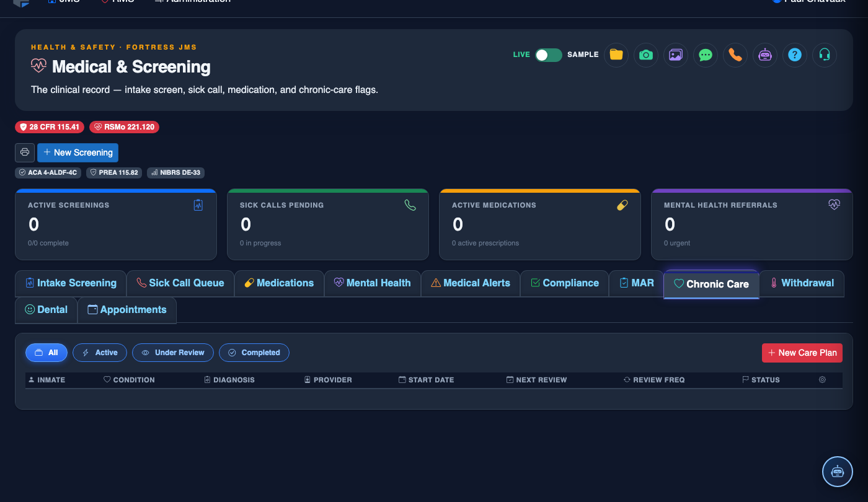The height and width of the screenshot is (502, 868).
Task: Click the green camera icon
Action: coord(646,55)
